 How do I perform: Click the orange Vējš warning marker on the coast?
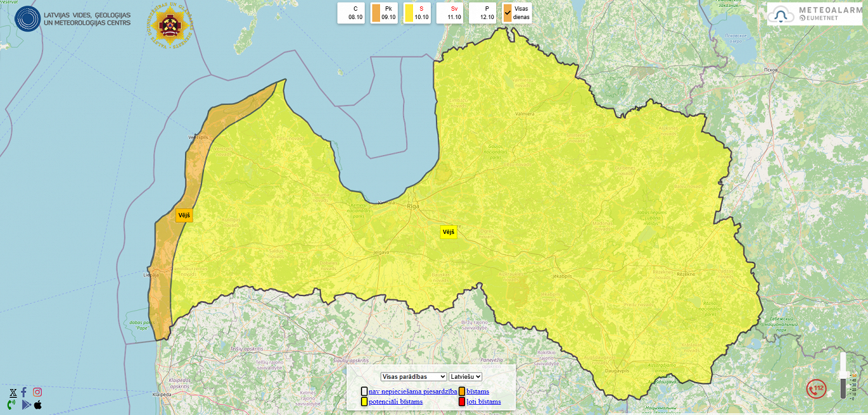[x=184, y=215]
